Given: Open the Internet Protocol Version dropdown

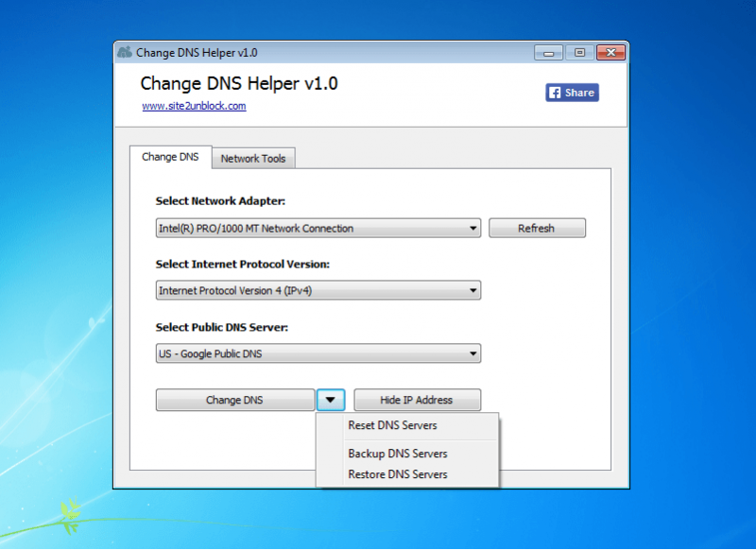Looking at the screenshot, I should [x=472, y=290].
